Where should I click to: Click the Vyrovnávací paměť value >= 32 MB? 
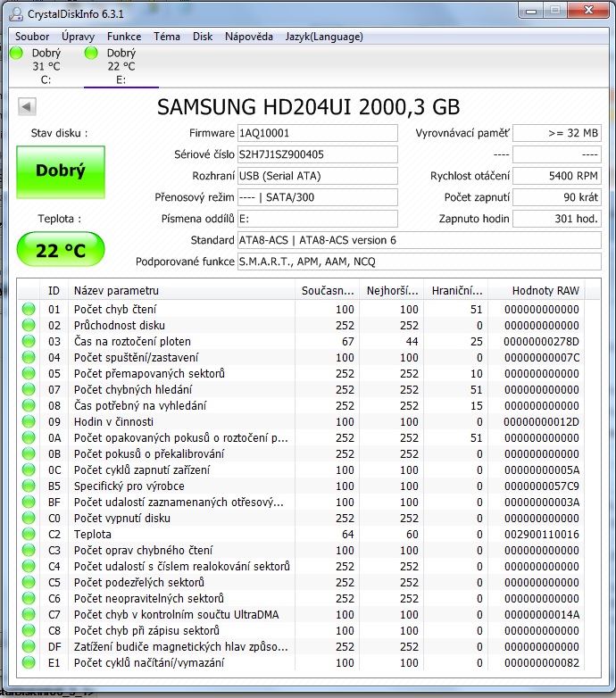(x=557, y=133)
